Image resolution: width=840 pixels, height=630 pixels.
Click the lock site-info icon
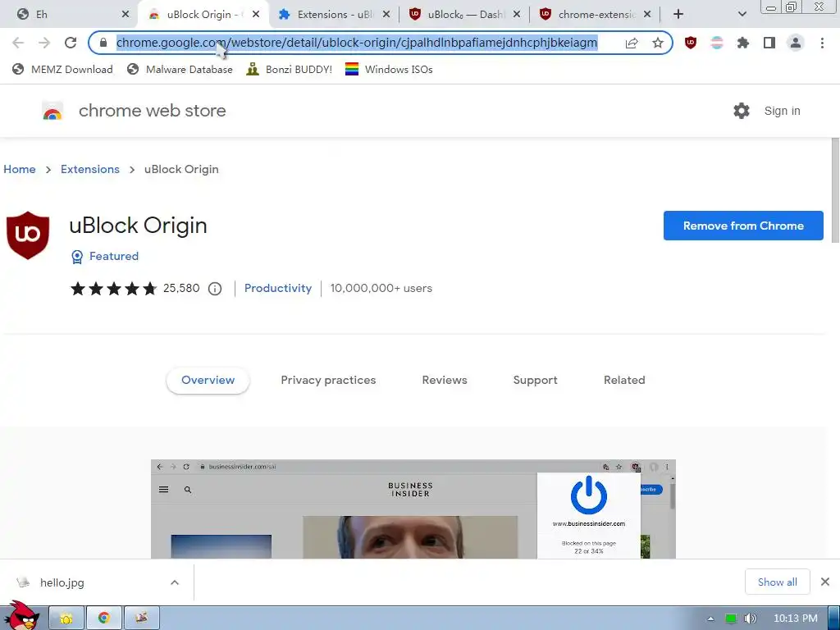(x=103, y=43)
